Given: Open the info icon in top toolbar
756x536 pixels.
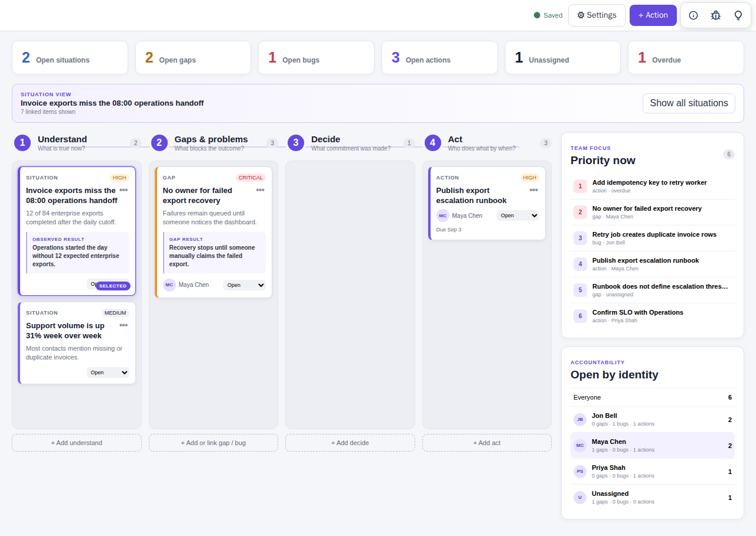Looking at the screenshot, I should 693,15.
